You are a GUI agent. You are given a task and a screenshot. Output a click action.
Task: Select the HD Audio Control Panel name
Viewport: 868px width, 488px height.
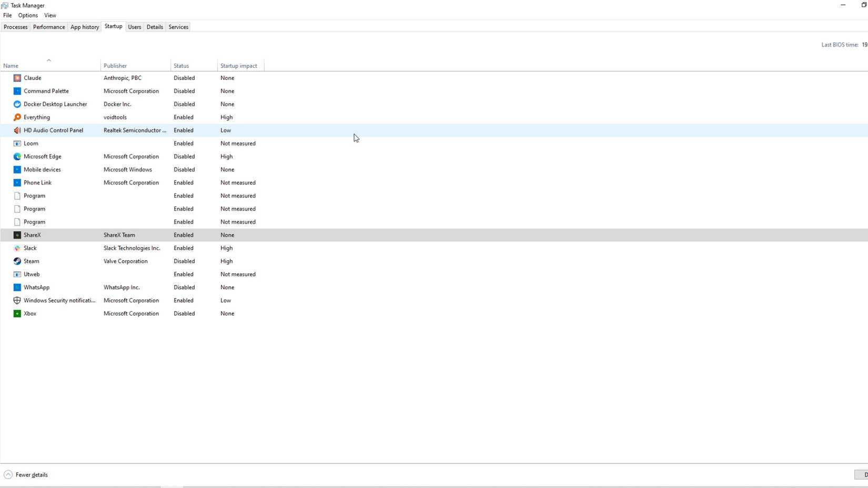coord(53,130)
